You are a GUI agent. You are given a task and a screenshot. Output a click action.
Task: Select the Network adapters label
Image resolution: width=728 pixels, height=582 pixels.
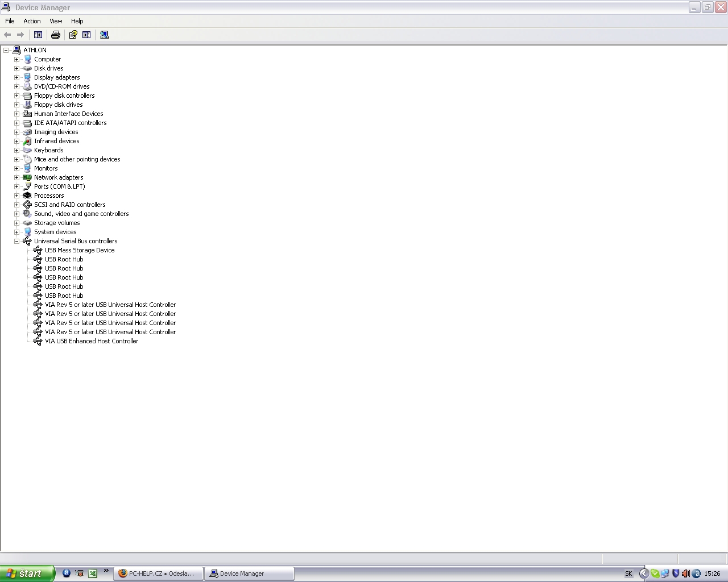pyautogui.click(x=59, y=177)
